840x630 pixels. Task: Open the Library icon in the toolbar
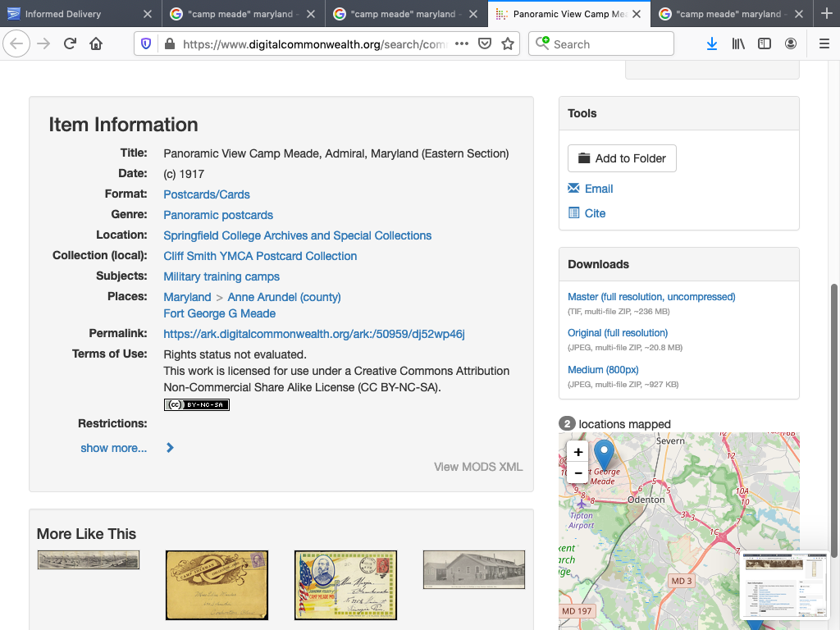[x=738, y=44]
